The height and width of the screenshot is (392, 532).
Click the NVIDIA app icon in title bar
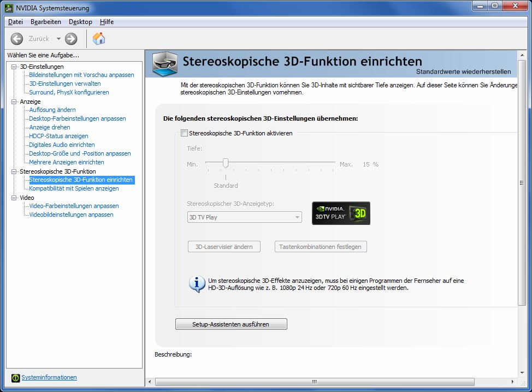click(9, 8)
